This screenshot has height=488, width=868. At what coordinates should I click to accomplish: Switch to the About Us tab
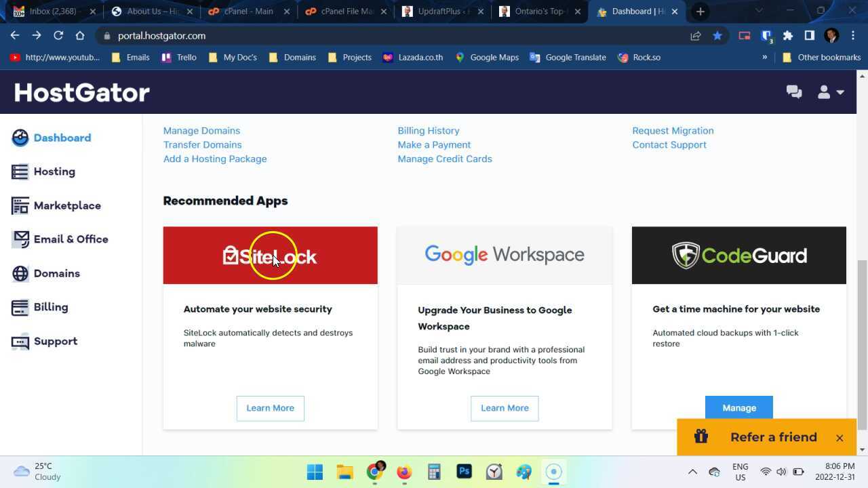pos(152,12)
